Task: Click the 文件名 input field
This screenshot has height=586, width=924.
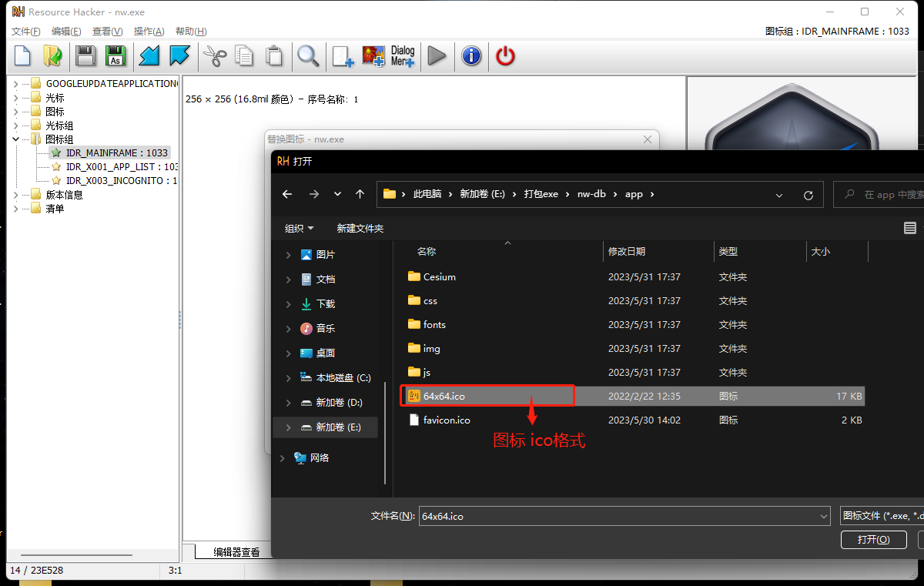Action: pyautogui.click(x=624, y=516)
